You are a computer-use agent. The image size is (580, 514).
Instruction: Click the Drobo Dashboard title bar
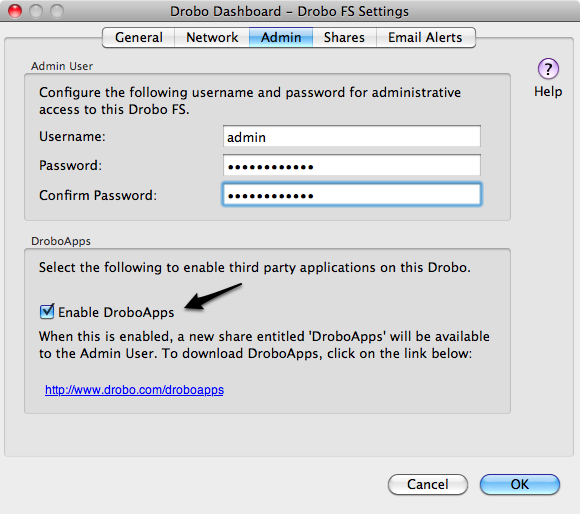point(289,11)
